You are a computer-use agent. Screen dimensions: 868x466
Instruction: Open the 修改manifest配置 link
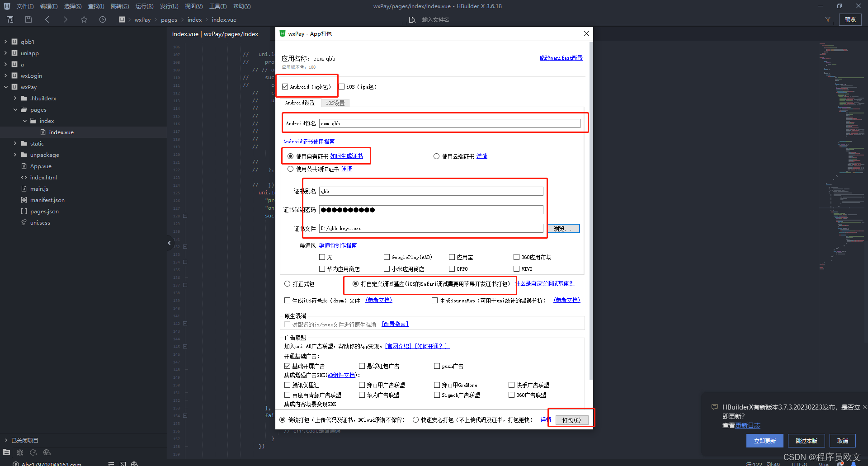pos(561,58)
